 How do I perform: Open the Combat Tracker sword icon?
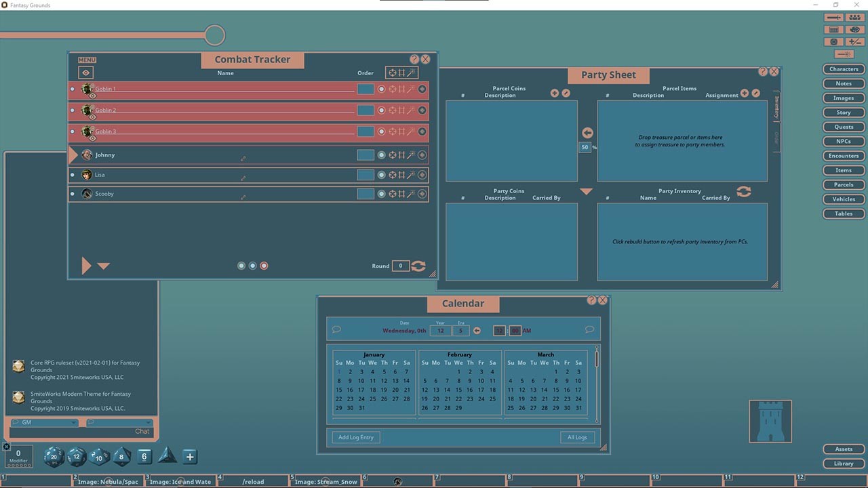834,17
